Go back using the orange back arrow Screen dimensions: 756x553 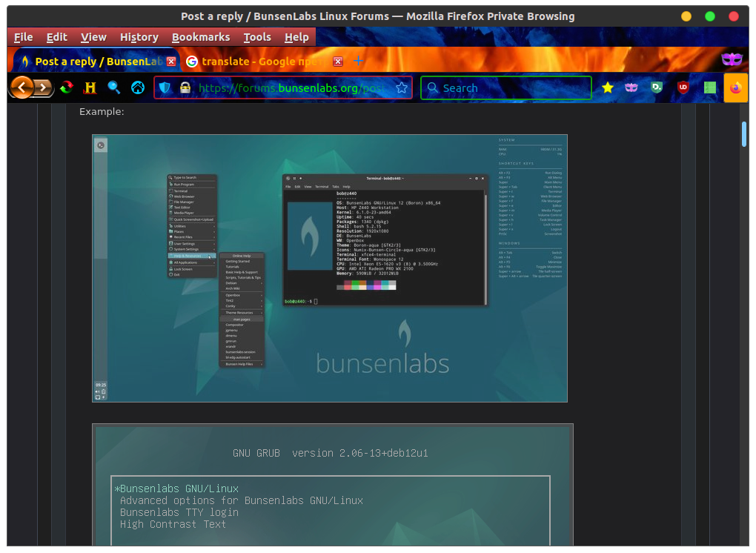click(21, 87)
